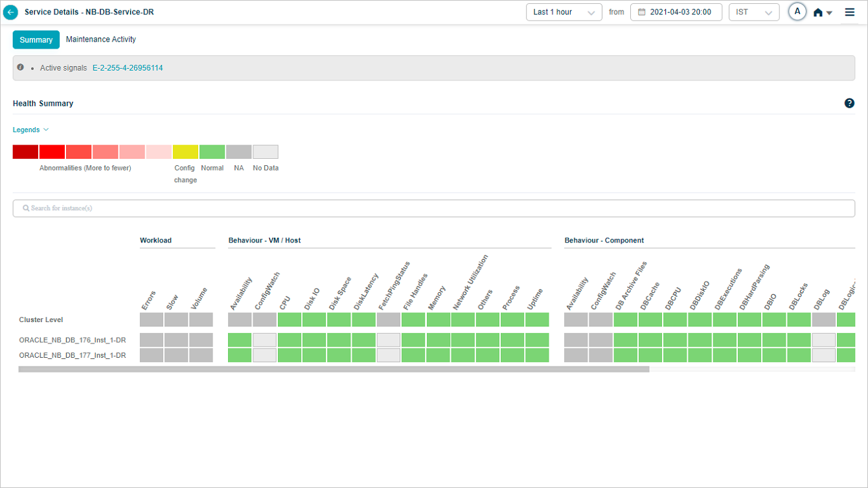868x488 pixels.
Task: Click the yellow Config change legend swatch
Action: coord(185,152)
